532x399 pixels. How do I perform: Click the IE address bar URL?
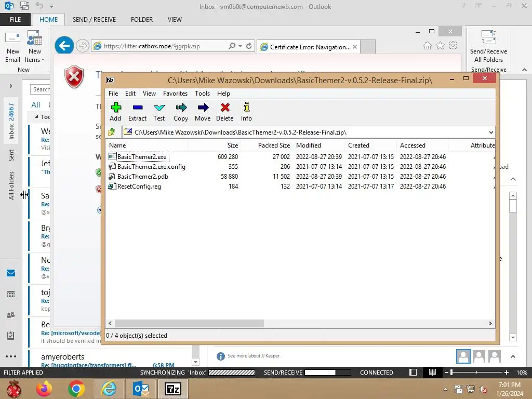coord(152,46)
